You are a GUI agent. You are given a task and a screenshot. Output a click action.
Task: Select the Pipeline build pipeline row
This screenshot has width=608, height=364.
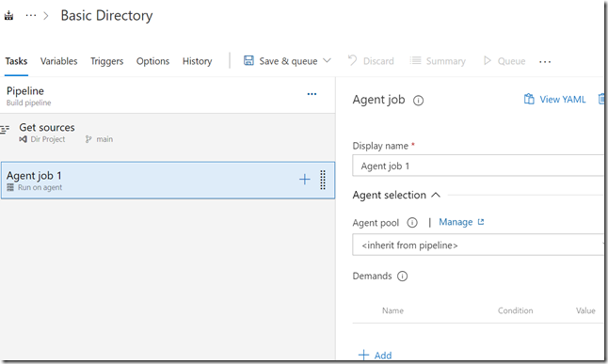(x=168, y=95)
